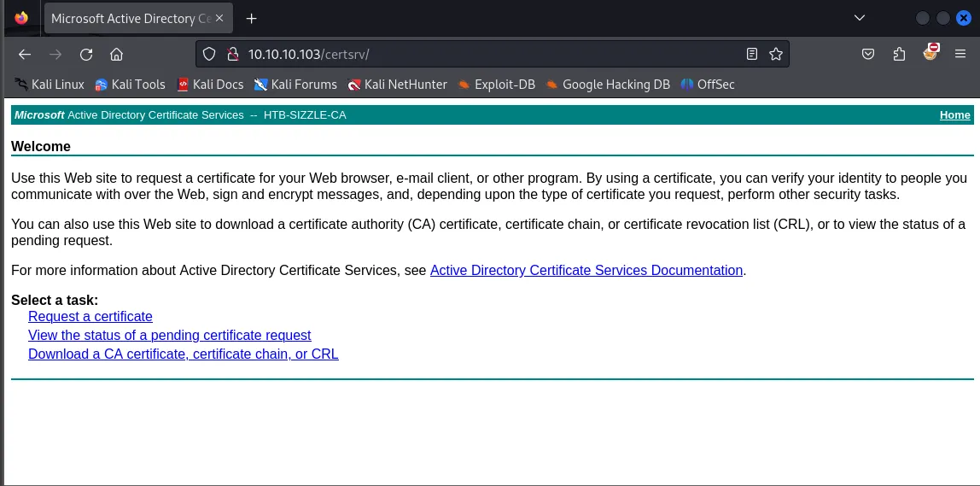Open Download a CA certificate link
The width and height of the screenshot is (980, 486).
coord(184,354)
